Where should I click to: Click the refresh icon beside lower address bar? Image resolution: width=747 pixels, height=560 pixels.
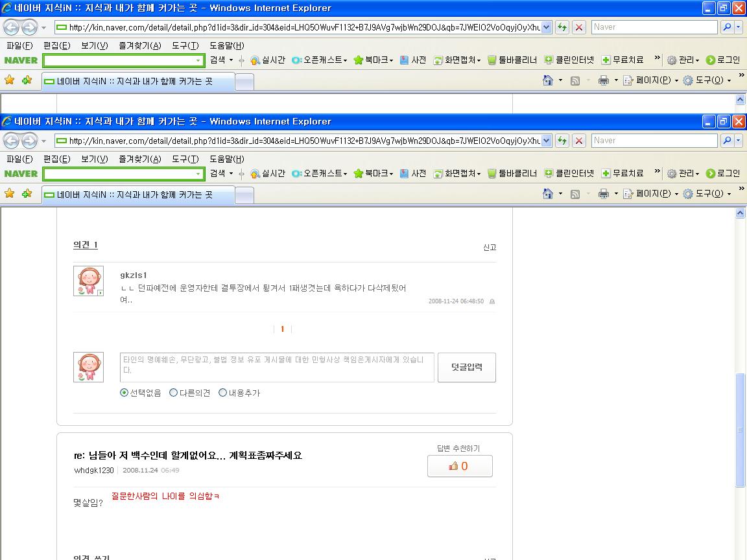click(562, 141)
